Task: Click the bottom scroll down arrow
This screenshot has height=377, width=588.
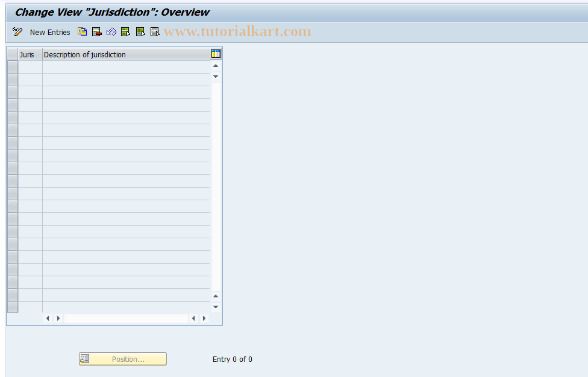Action: pos(216,307)
